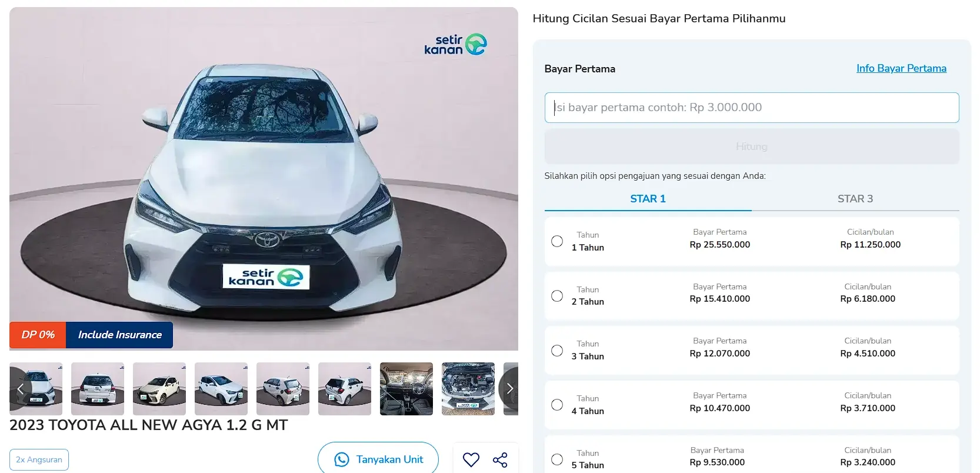The width and height of the screenshot is (980, 473).
Task: Click the WhatsApp icon in Tanyakan Unit
Action: coord(342,459)
